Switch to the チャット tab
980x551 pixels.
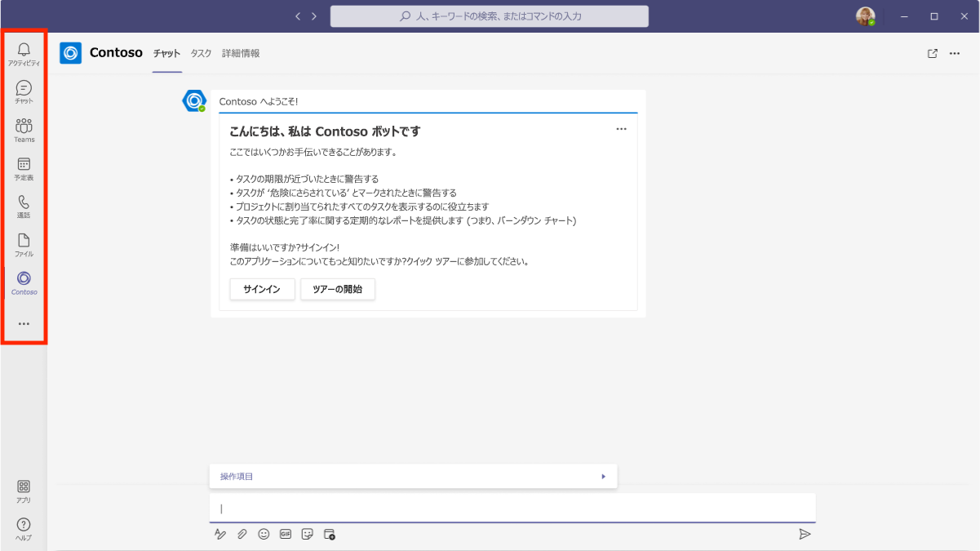[167, 53]
